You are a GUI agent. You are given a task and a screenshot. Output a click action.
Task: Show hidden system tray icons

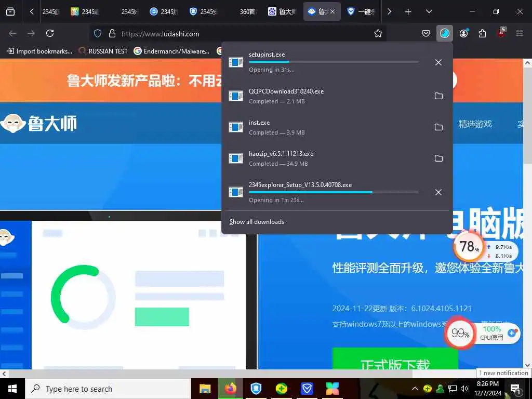point(415,389)
